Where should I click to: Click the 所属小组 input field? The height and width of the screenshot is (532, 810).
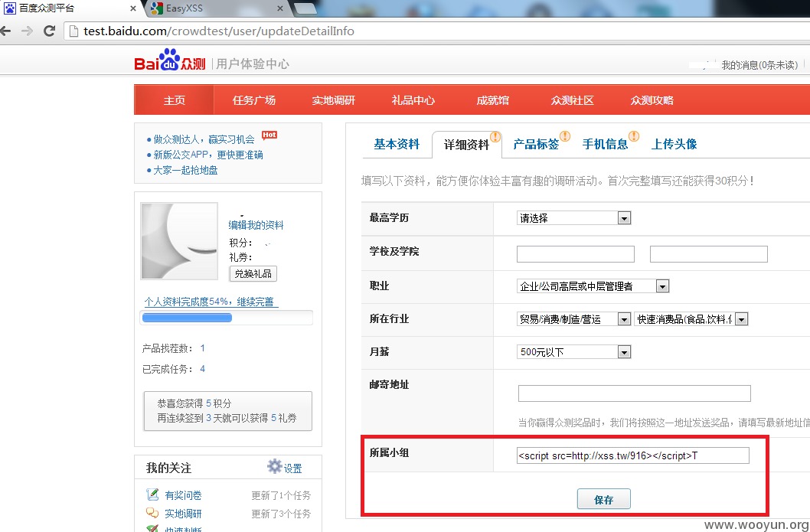click(633, 455)
